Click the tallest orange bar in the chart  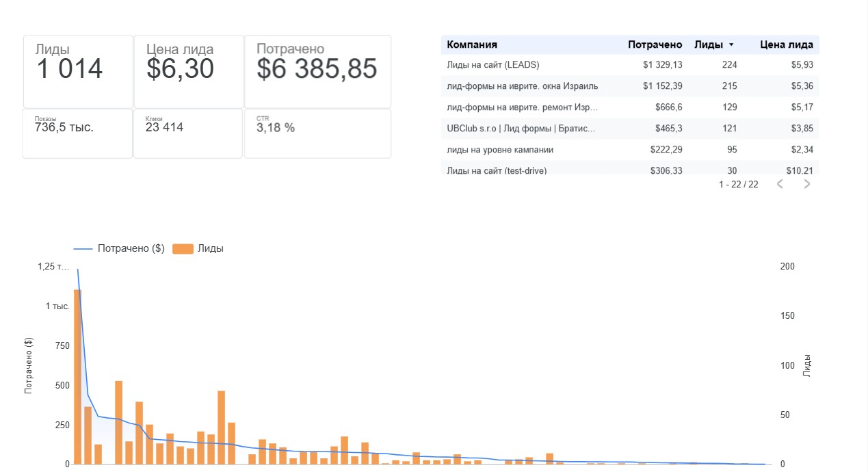77,376
